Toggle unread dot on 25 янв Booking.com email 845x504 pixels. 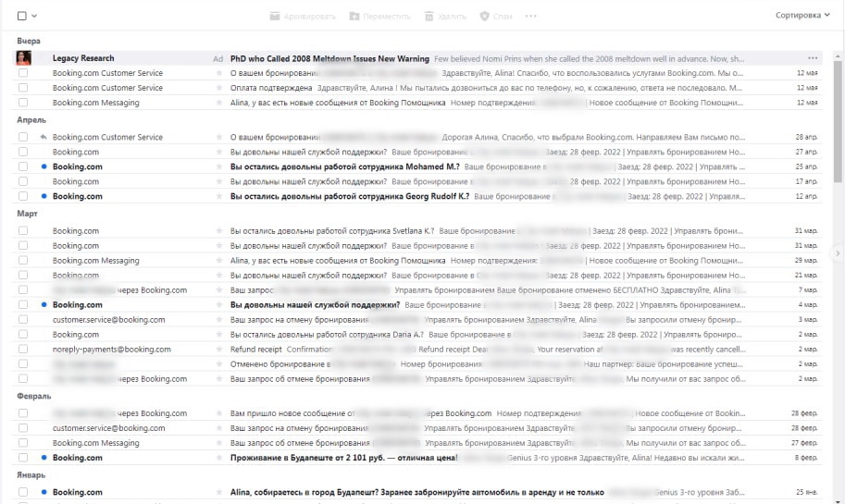click(x=43, y=492)
